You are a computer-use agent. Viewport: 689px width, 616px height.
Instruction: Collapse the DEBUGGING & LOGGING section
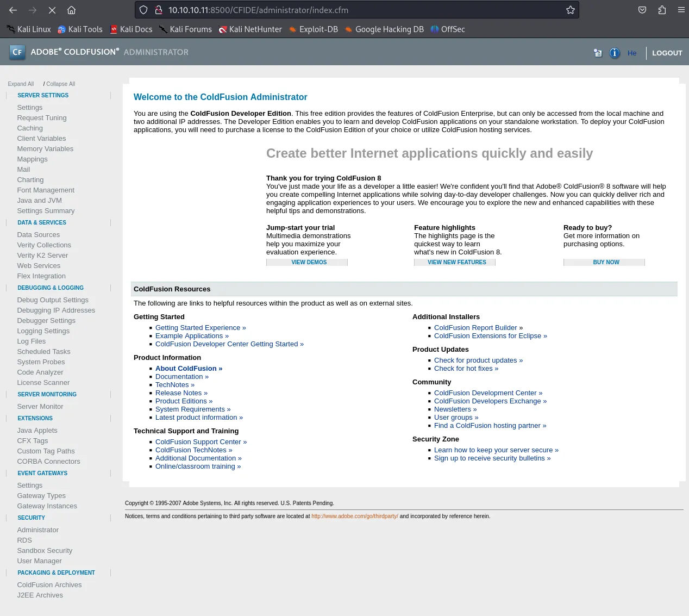point(51,288)
